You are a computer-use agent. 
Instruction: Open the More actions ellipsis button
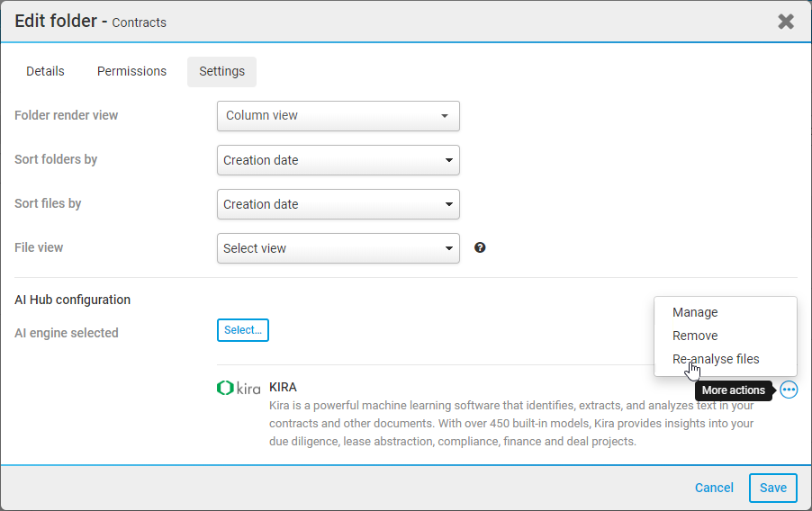789,390
